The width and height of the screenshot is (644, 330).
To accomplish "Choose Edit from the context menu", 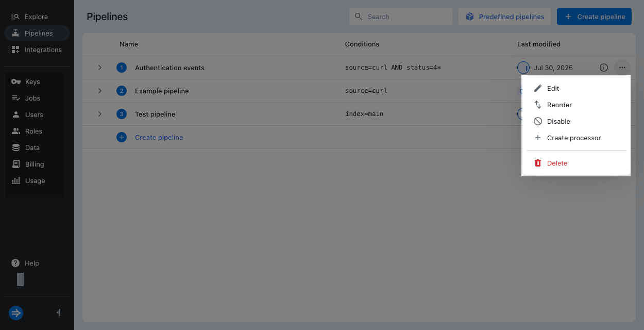I will tap(553, 89).
